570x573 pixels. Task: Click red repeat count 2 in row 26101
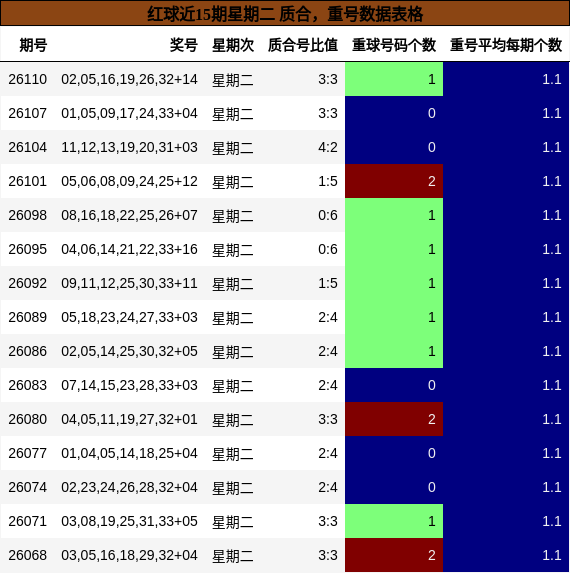[x=394, y=181]
